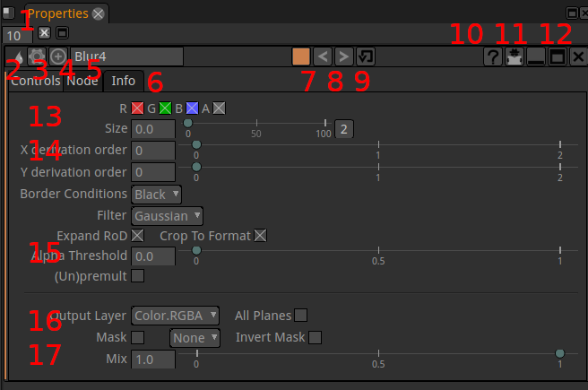This screenshot has height=390, width=588.
Task: Click the undo arrow in node header
Action: click(x=323, y=56)
